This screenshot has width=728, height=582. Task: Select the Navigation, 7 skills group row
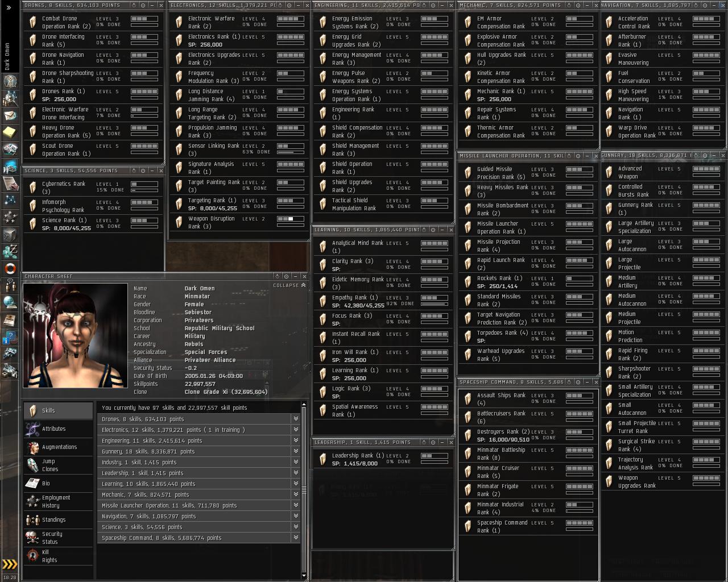[198, 516]
